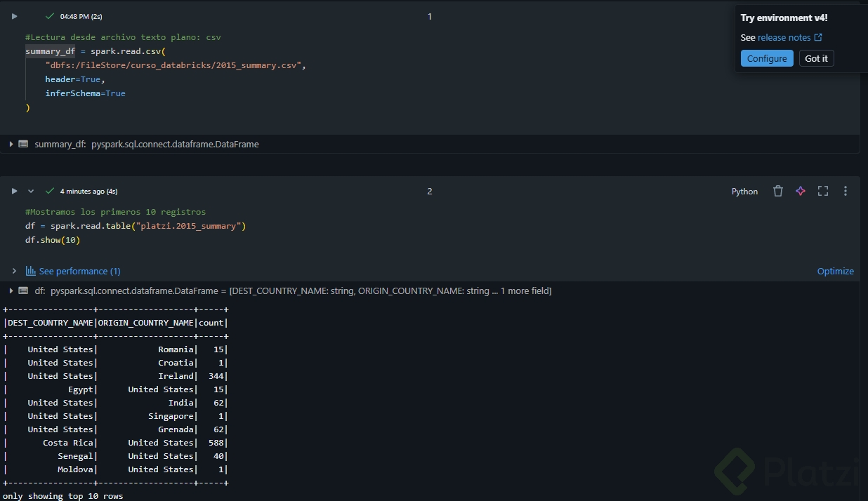Click the summary_df table icon
Viewport: 868px width, 501px height.
click(x=23, y=144)
